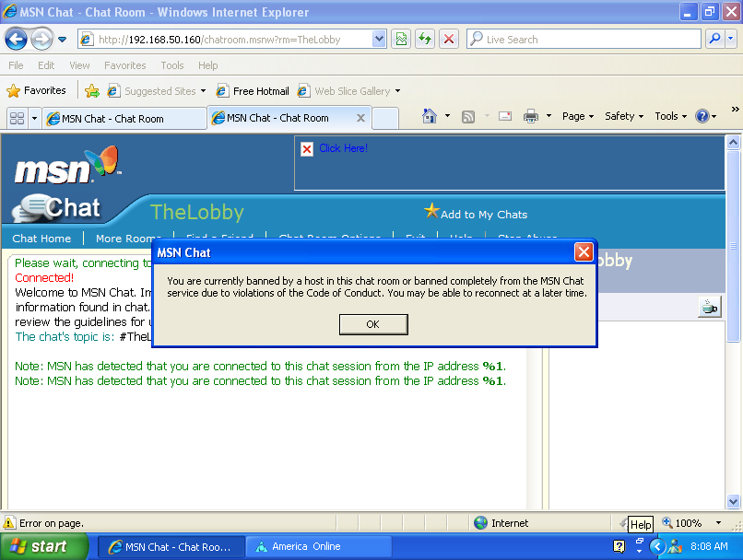743x560 pixels.
Task: Click the browser Back arrow button
Action: 17,39
